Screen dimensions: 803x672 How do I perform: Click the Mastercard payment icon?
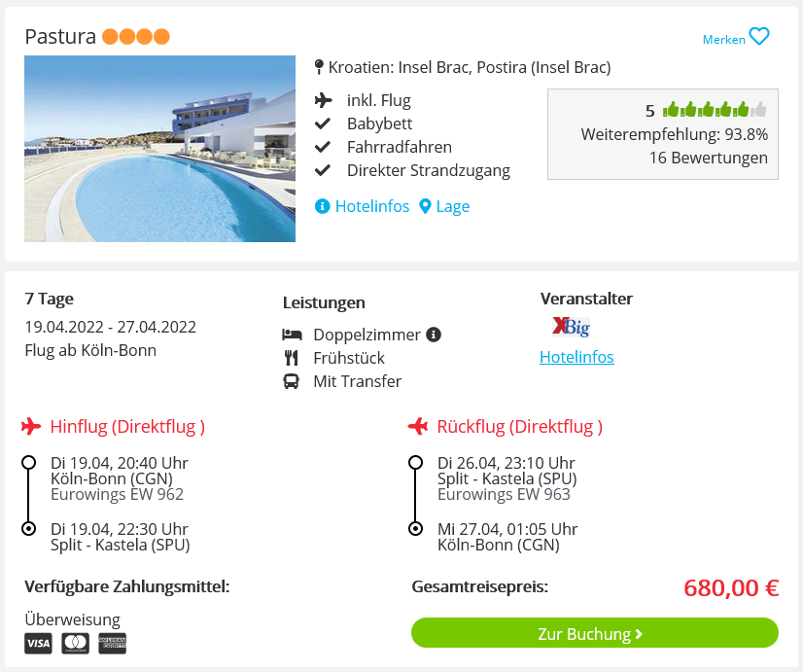pyautogui.click(x=75, y=643)
